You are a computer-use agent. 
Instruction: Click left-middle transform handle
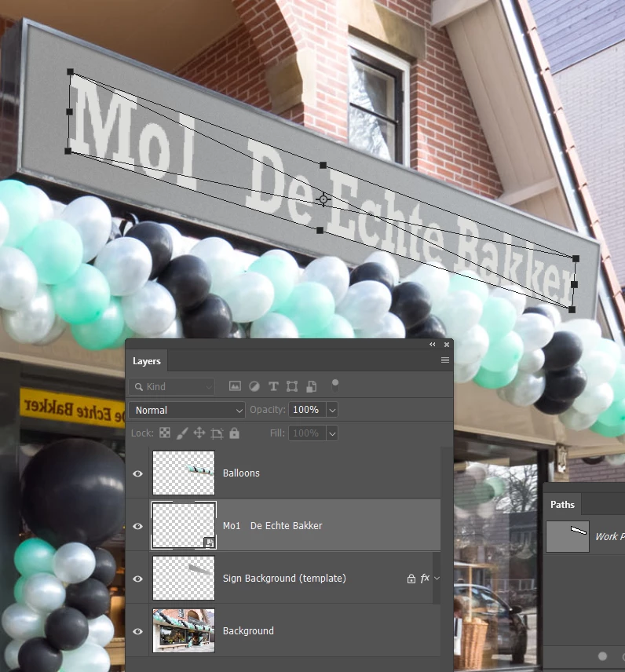[69, 111]
